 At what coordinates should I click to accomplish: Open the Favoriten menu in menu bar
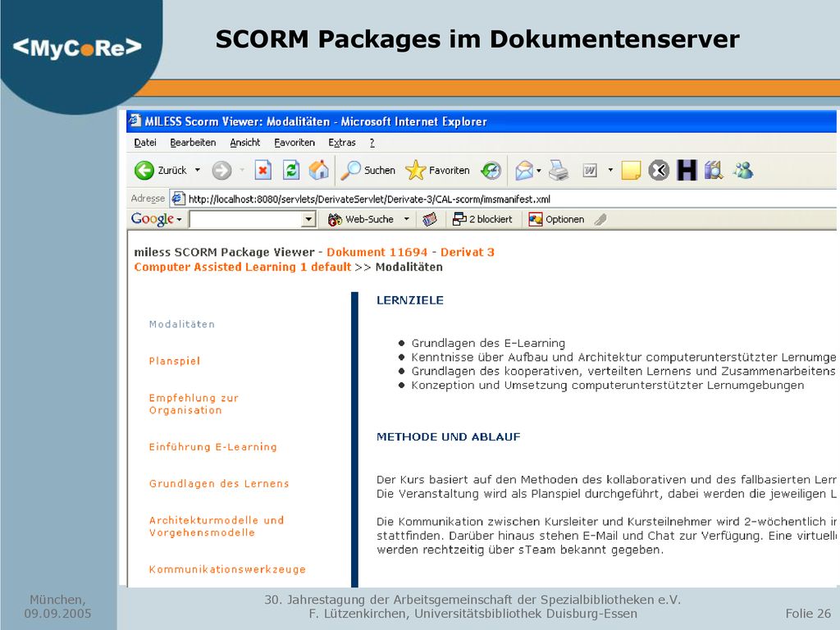pos(294,143)
